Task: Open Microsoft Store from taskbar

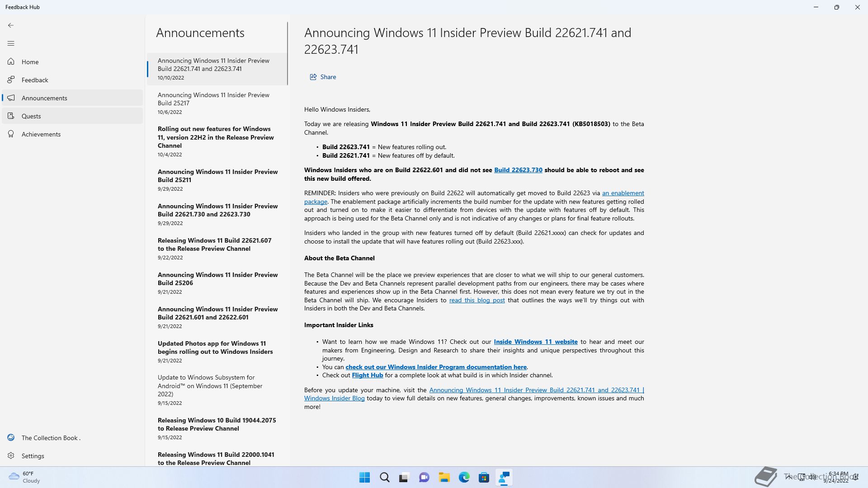Action: coord(484,477)
